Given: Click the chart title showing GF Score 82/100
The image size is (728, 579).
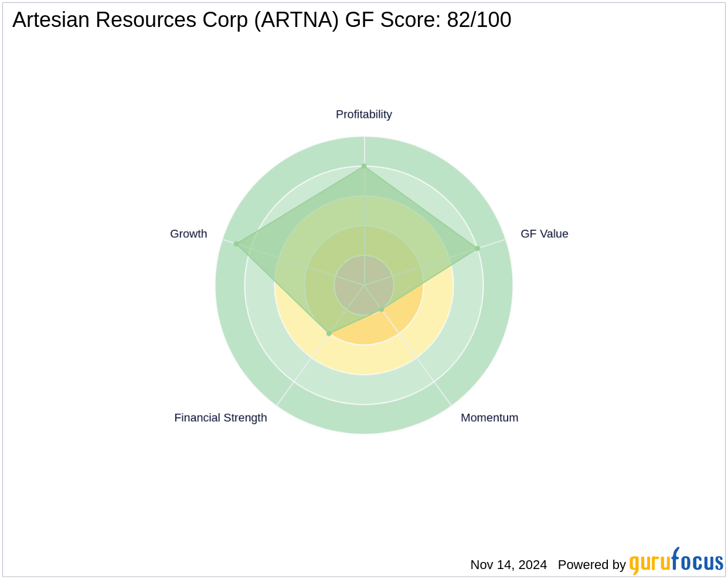Looking at the screenshot, I should pyautogui.click(x=261, y=20).
